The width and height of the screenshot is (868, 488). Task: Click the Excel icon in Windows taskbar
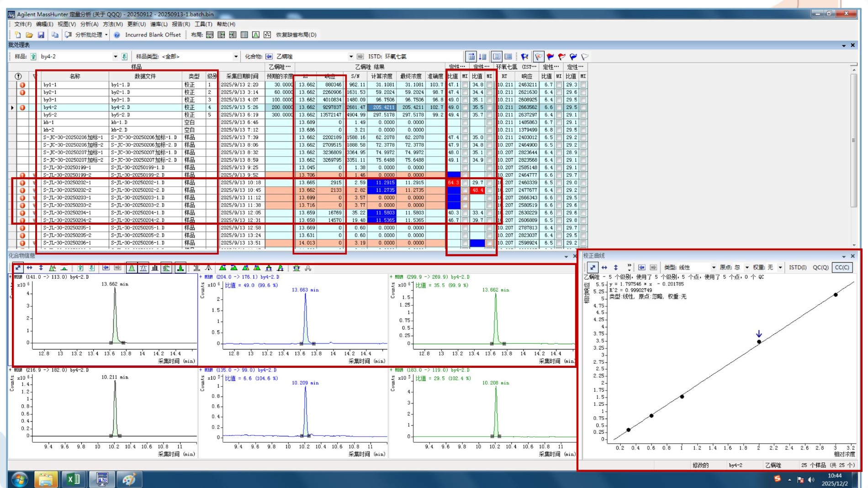click(x=73, y=479)
